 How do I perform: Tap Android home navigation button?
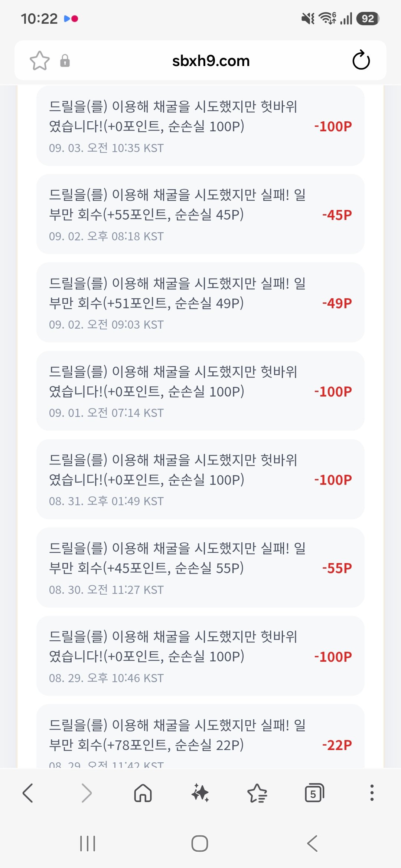point(200,844)
